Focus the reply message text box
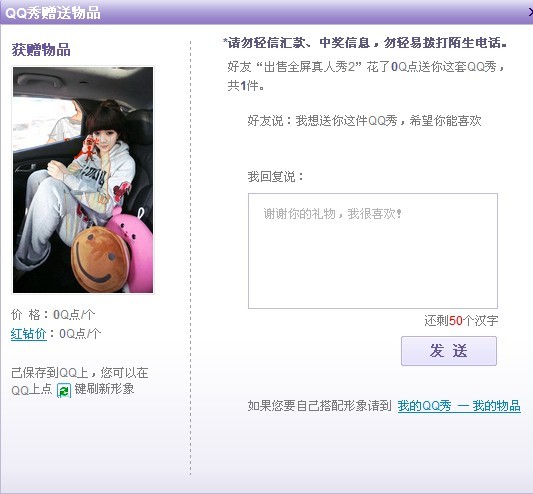 [x=373, y=251]
